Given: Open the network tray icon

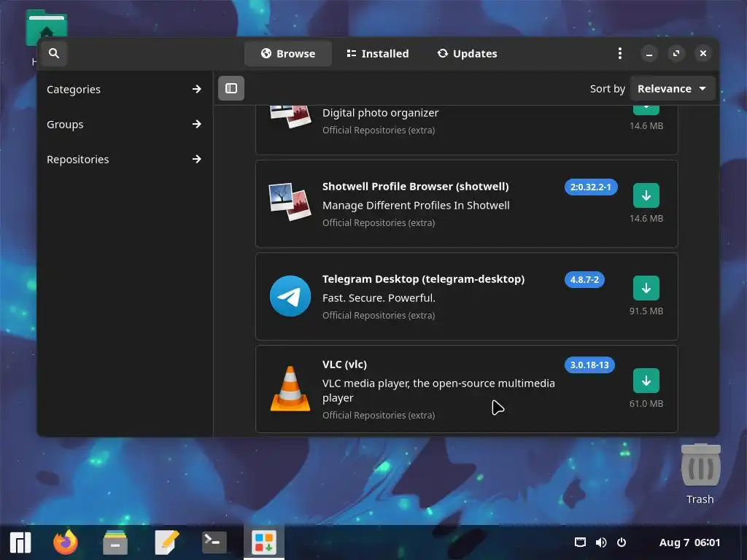Looking at the screenshot, I should coord(580,542).
